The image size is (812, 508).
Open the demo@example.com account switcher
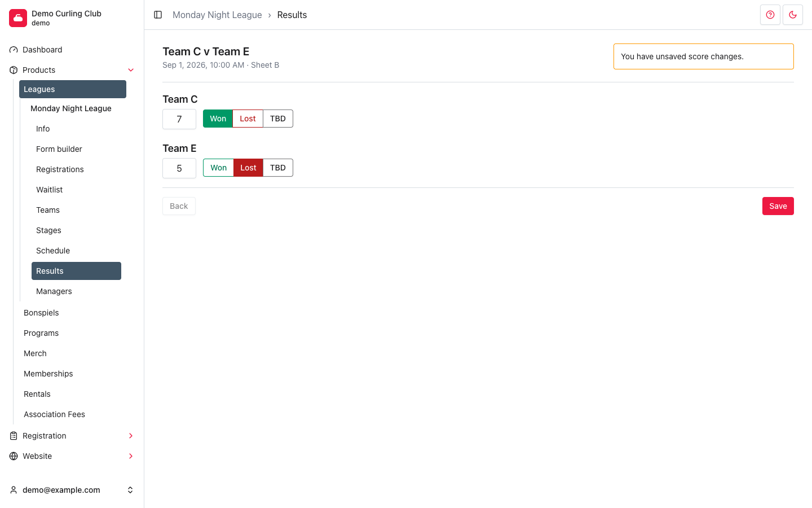[72, 490]
